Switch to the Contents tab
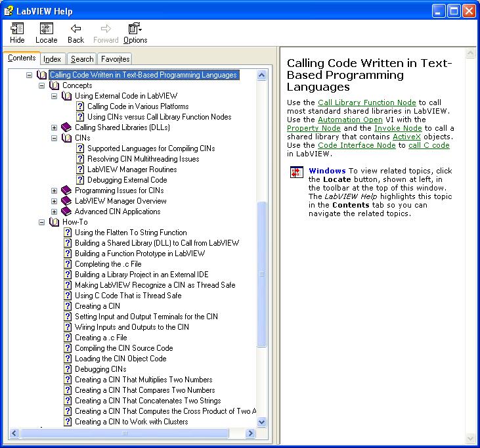The image size is (480, 448). coord(22,58)
